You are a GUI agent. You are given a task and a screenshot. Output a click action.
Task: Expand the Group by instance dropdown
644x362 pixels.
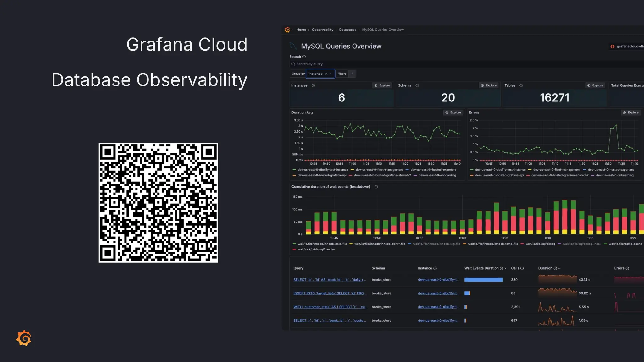330,74
